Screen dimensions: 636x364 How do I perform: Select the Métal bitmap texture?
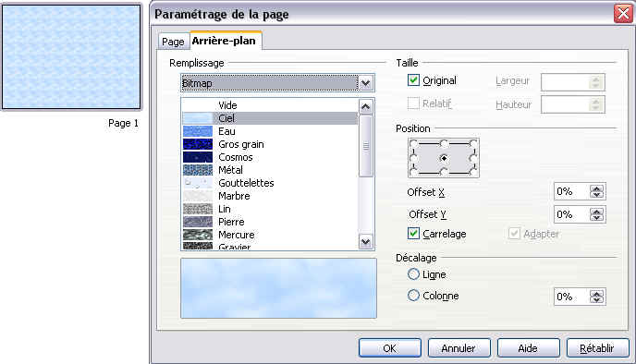click(x=269, y=170)
